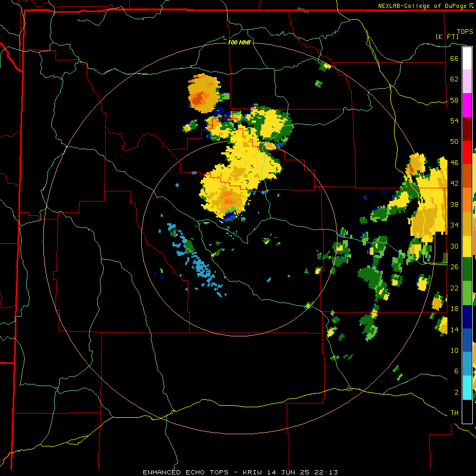Click the legend value '50'
Image resolution: width=476 pixels, height=476 pixels.
click(x=454, y=141)
